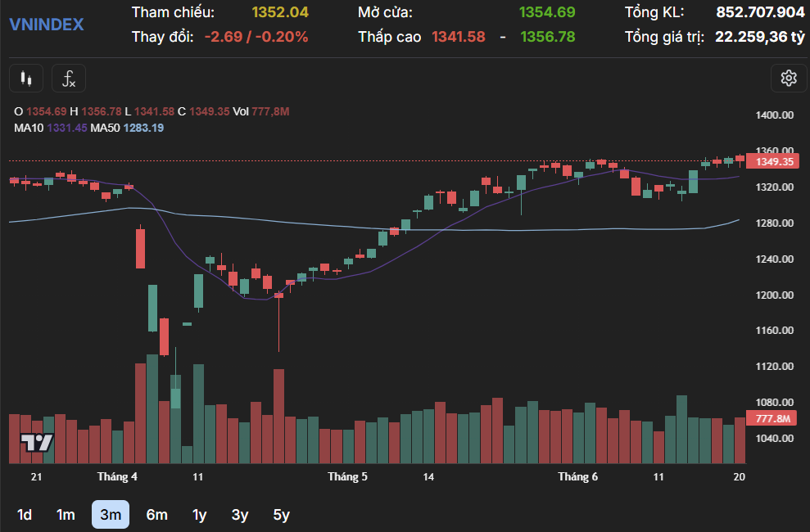Image resolution: width=810 pixels, height=532 pixels.
Task: Click the 1400.00 price axis label
Action: (774, 115)
